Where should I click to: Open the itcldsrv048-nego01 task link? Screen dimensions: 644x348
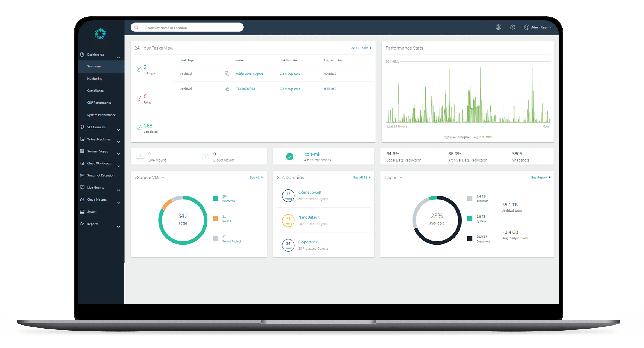click(249, 74)
